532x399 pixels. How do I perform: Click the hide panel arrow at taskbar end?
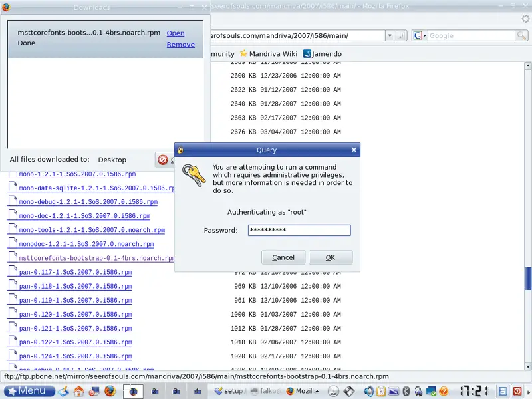tap(529, 391)
